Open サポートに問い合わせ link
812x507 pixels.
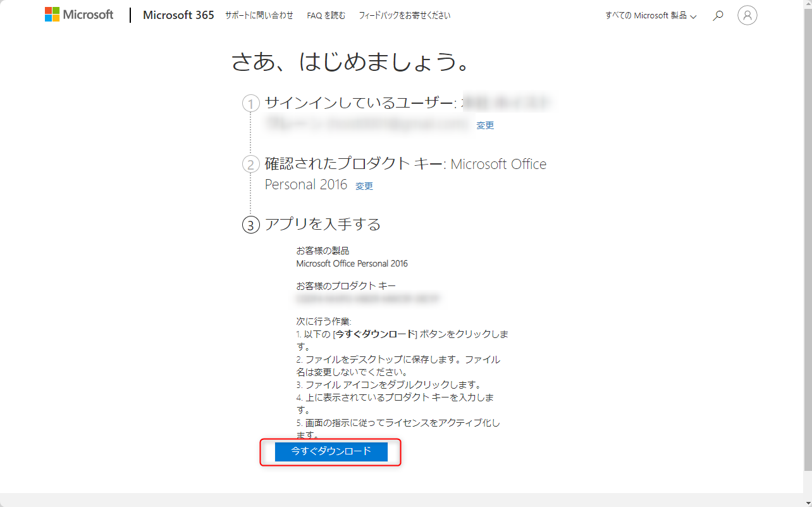tap(259, 16)
